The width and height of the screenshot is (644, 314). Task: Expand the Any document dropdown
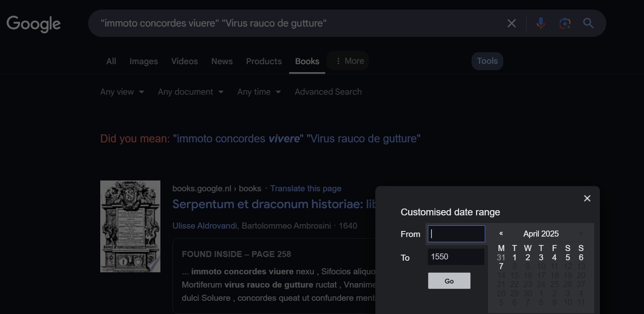coord(190,92)
